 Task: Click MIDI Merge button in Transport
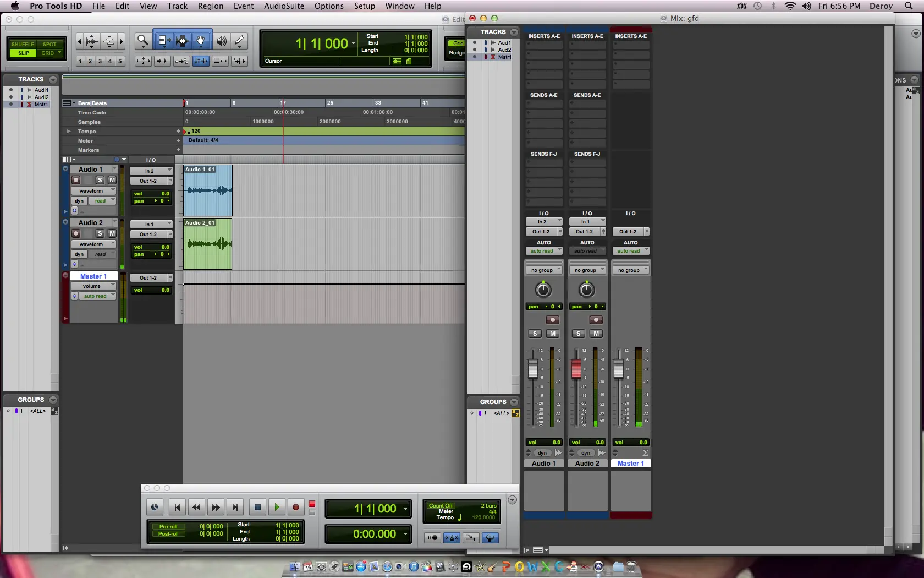click(x=471, y=538)
